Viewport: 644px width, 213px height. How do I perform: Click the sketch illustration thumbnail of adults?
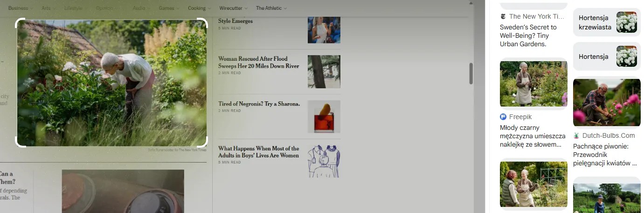tap(324, 161)
